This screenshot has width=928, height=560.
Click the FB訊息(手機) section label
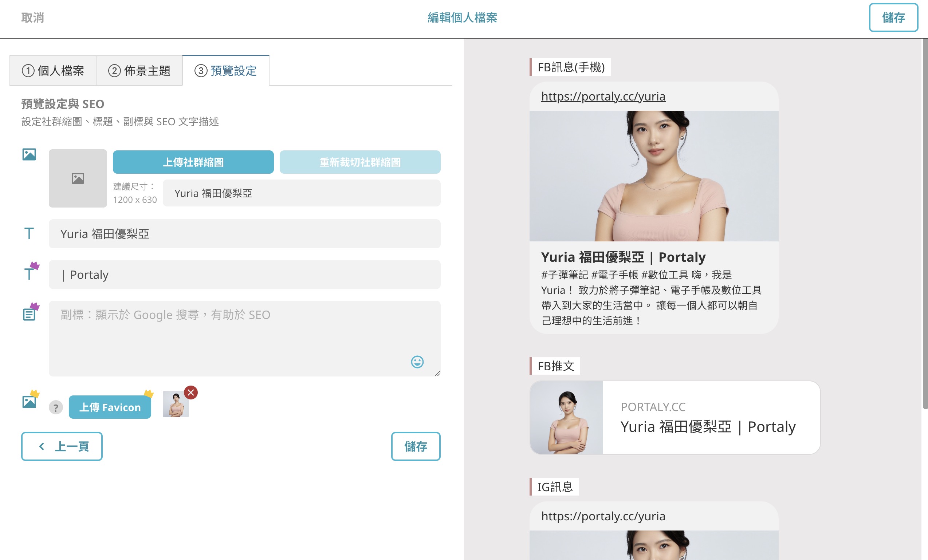pyautogui.click(x=571, y=67)
